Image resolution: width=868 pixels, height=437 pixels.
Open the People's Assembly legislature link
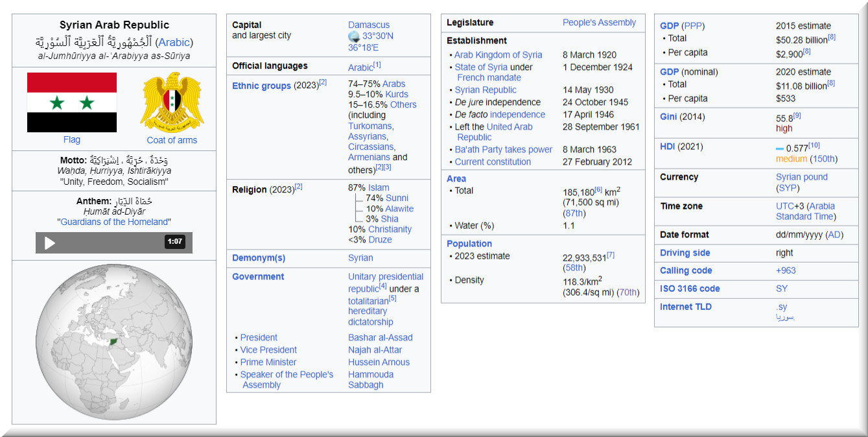(599, 22)
